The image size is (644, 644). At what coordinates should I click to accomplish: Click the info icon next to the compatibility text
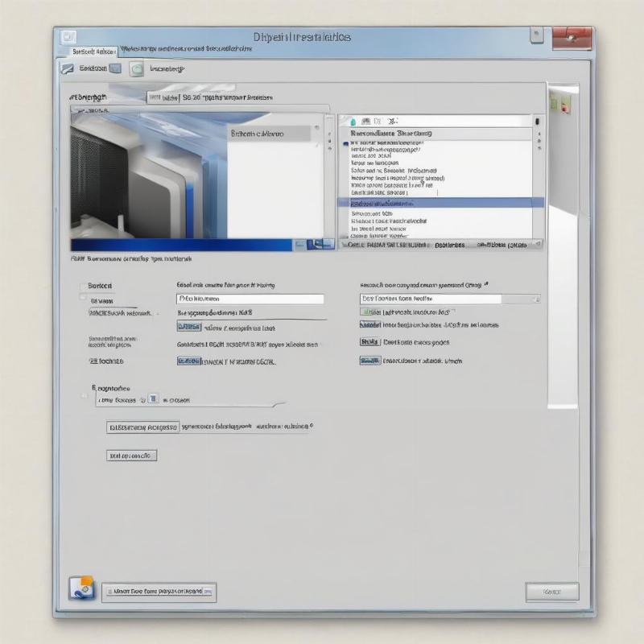487,283
